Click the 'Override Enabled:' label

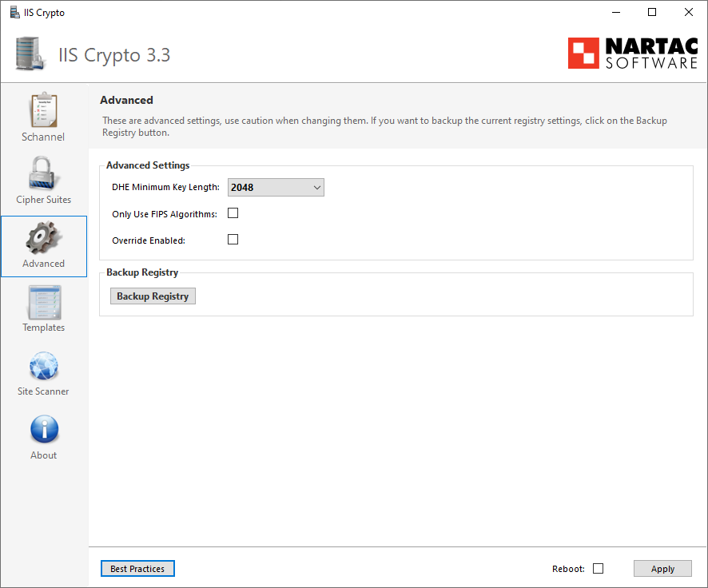149,240
